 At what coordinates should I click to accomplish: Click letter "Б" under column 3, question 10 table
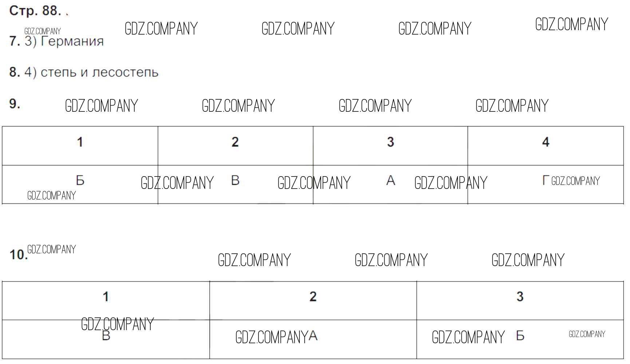(520, 336)
